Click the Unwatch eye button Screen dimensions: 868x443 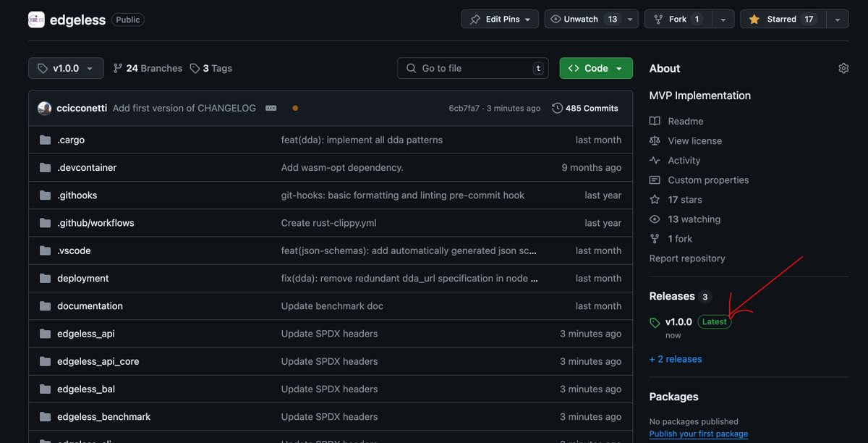click(x=583, y=19)
